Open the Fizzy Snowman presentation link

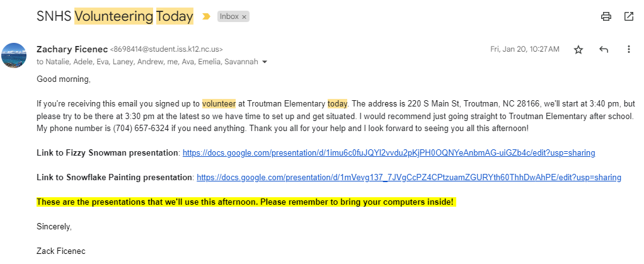[x=388, y=153]
